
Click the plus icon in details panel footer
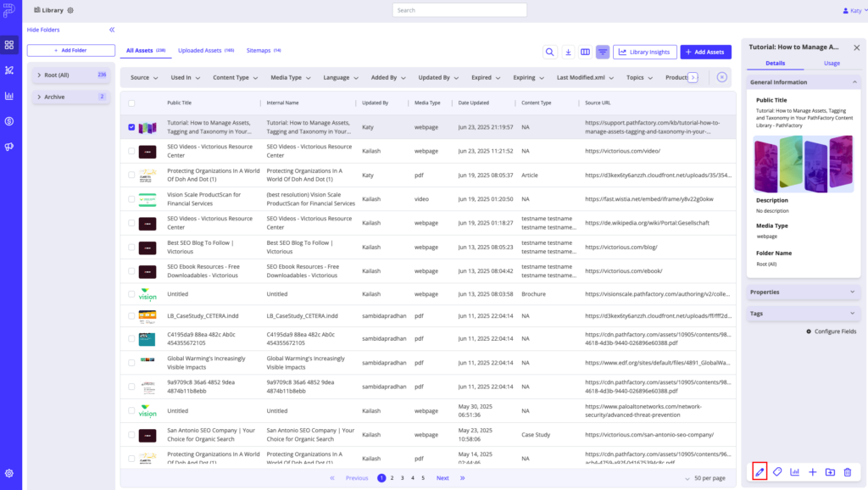(813, 471)
